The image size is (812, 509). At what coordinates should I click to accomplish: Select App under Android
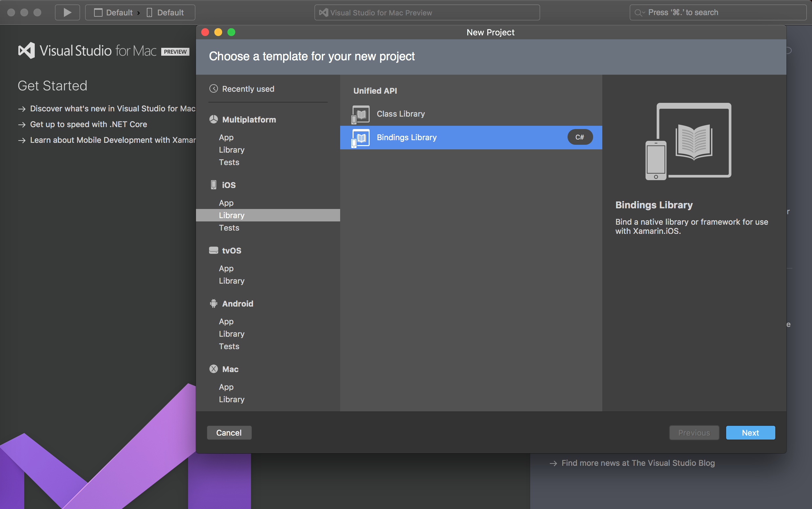coord(226,322)
